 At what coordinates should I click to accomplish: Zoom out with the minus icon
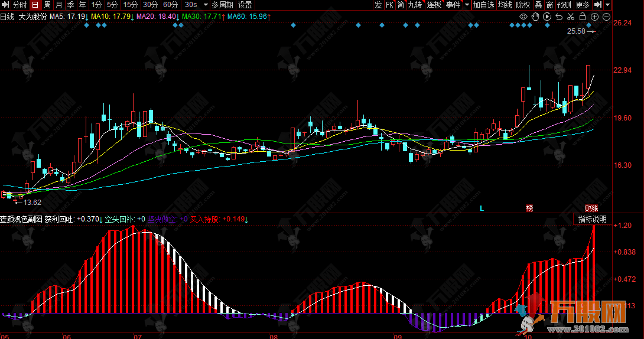(605, 17)
